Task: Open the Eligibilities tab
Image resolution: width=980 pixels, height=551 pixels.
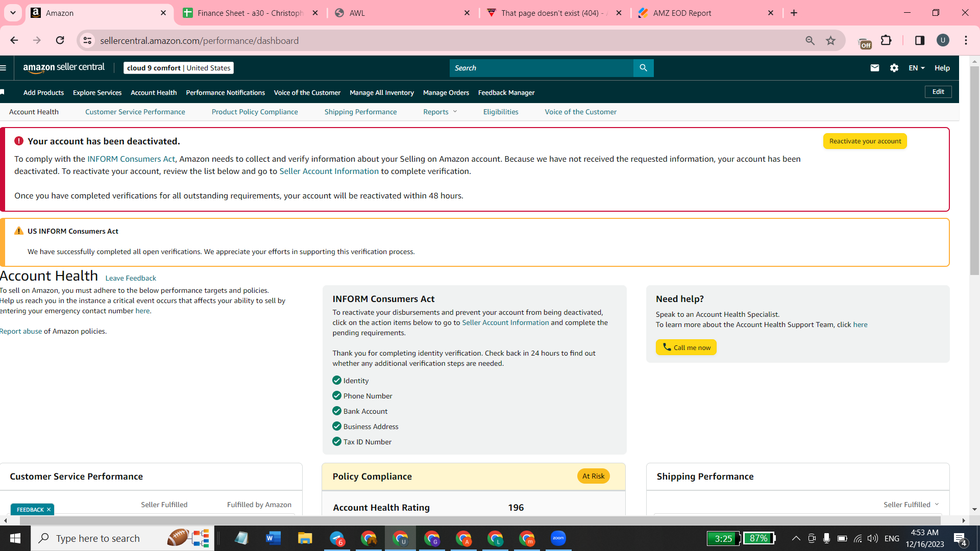Action: click(501, 112)
